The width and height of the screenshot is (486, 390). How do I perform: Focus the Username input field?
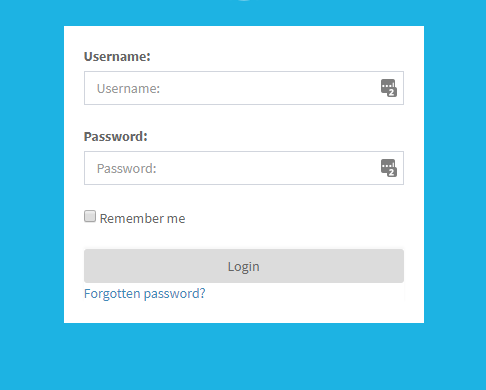244,88
